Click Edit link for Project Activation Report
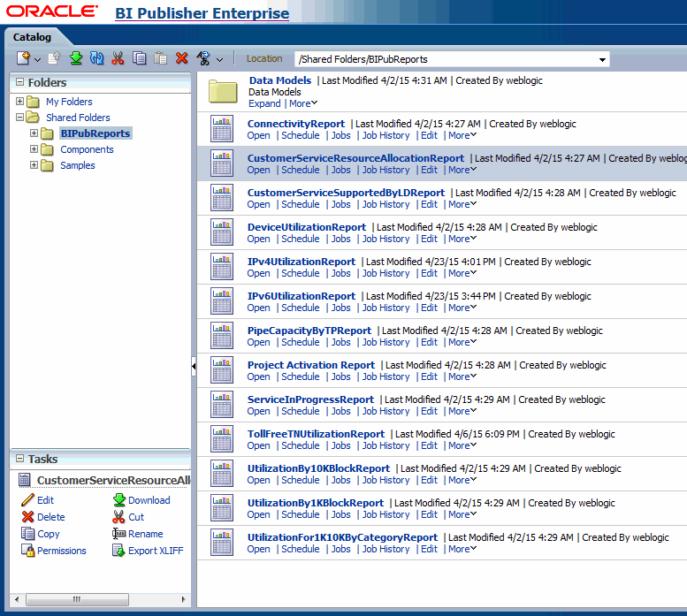The image size is (687, 616). pos(430,376)
